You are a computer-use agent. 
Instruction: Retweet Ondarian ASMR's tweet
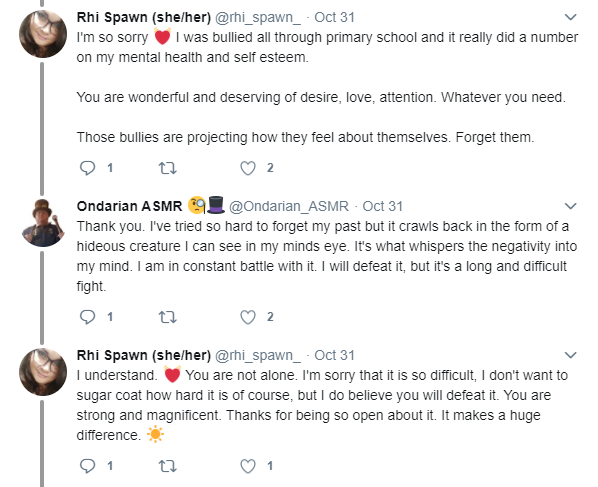167,317
